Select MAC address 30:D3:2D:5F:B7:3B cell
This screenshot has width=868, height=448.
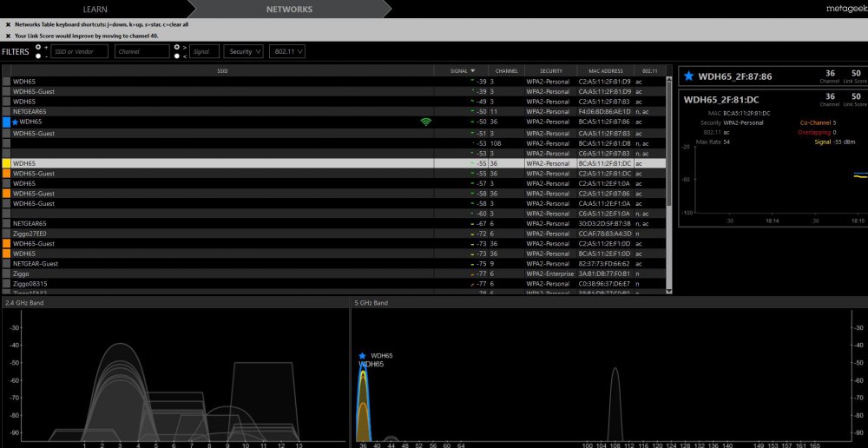point(604,224)
